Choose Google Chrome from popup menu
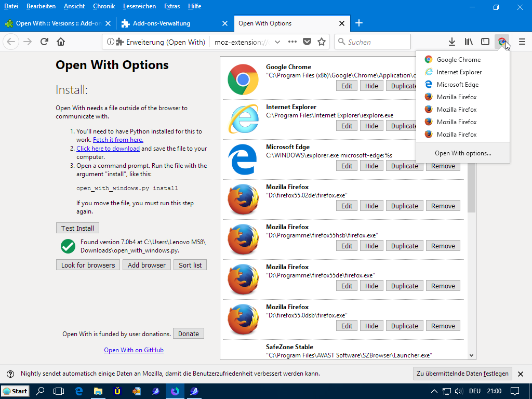The height and width of the screenshot is (399, 532). pos(458,60)
